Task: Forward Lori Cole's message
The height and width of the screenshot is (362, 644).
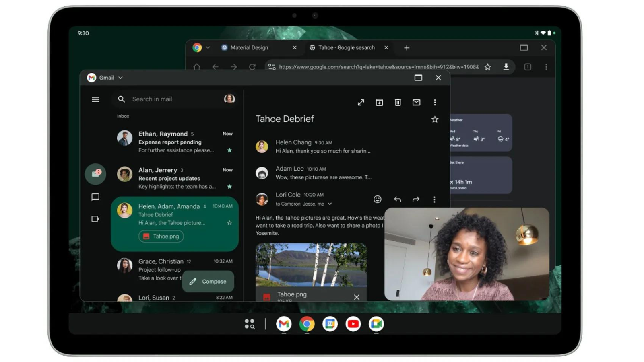Action: [416, 199]
